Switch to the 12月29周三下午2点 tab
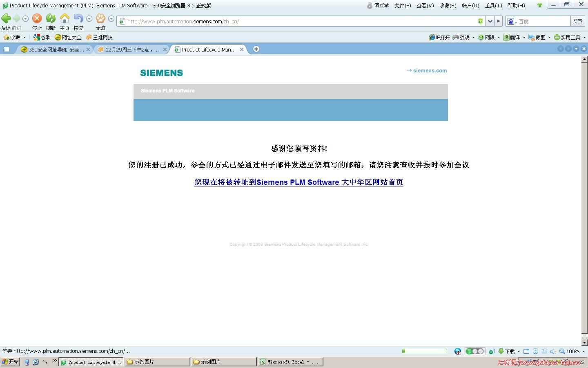 (130, 49)
